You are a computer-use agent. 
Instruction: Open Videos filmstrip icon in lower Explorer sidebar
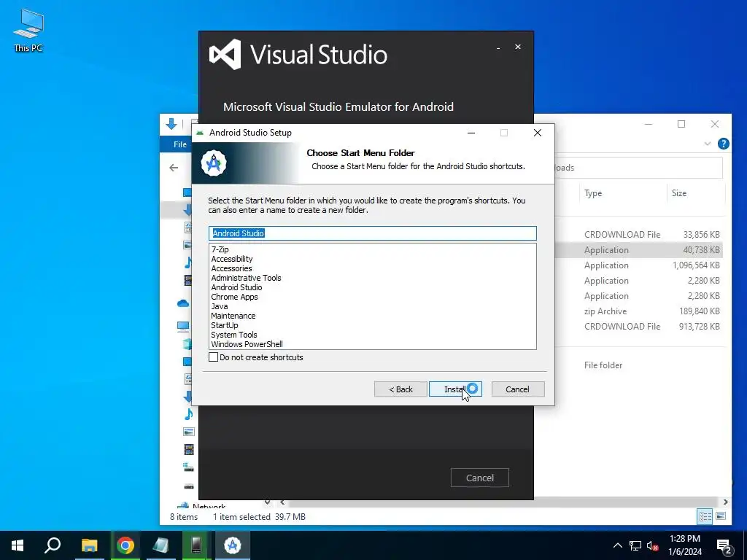(x=189, y=449)
